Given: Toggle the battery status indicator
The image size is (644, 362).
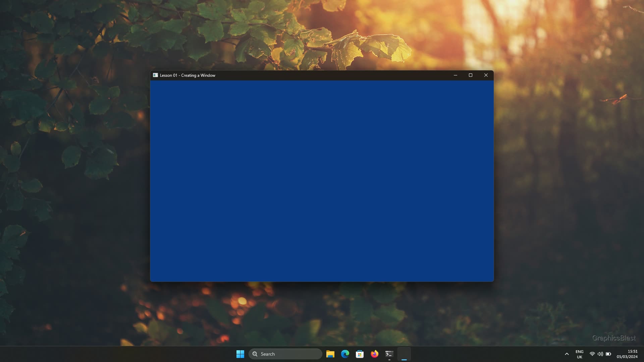Looking at the screenshot, I should (x=609, y=354).
